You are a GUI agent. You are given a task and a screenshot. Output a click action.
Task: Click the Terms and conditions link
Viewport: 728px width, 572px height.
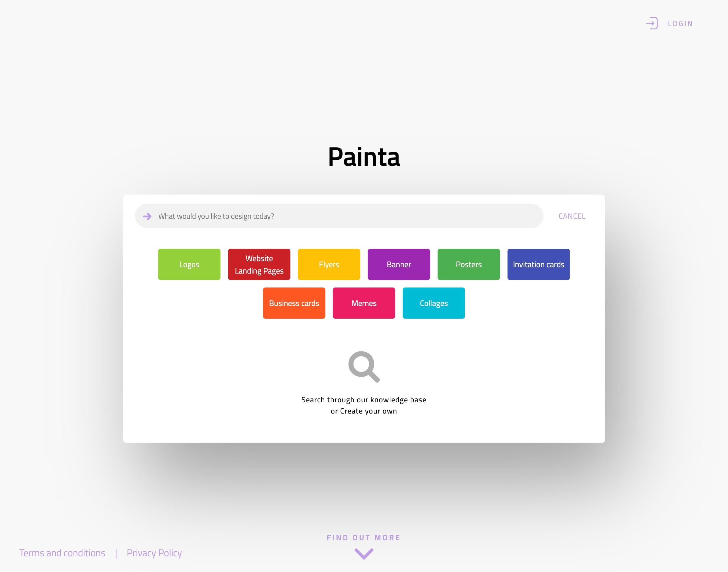point(62,553)
